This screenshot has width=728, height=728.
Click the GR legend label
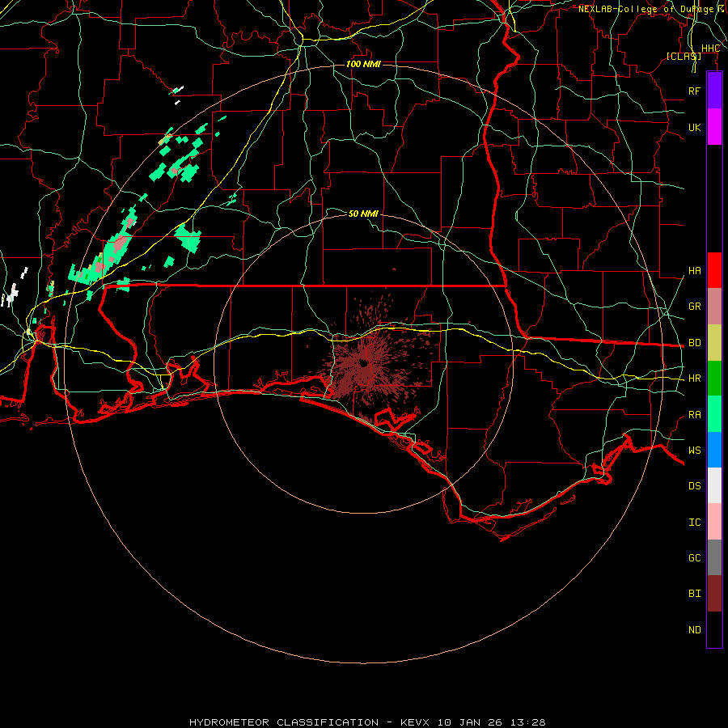pos(694,307)
